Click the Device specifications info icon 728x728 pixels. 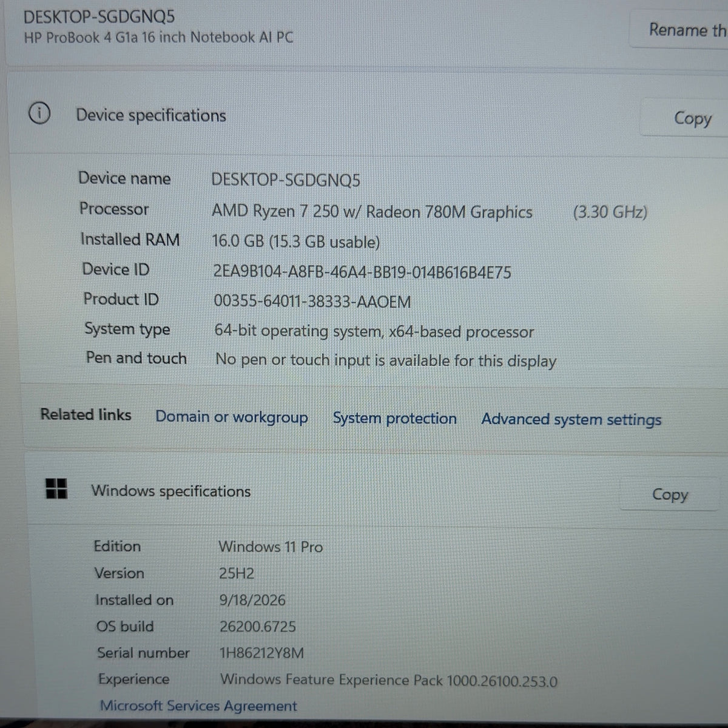tap(39, 113)
